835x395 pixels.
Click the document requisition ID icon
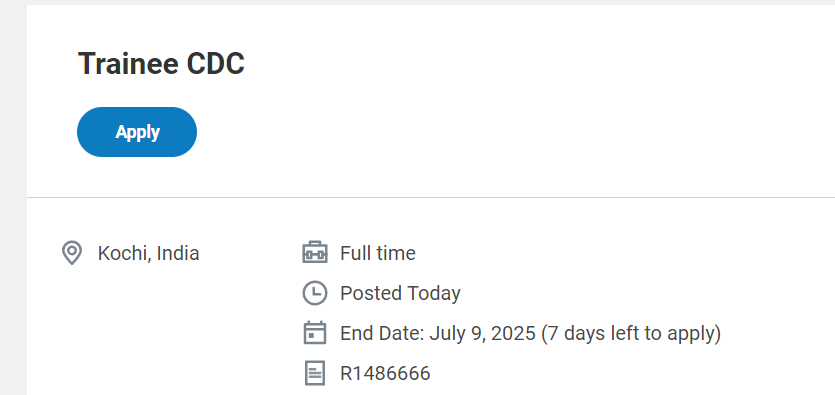[315, 373]
